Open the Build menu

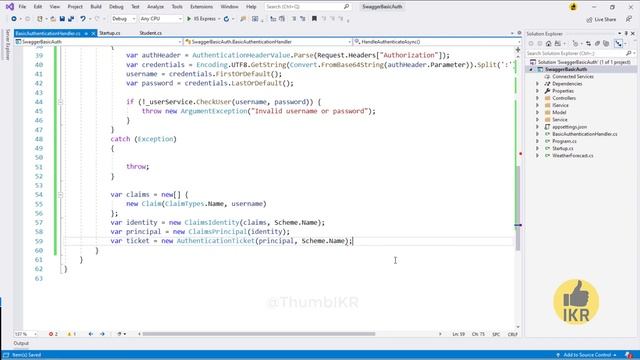click(96, 7)
